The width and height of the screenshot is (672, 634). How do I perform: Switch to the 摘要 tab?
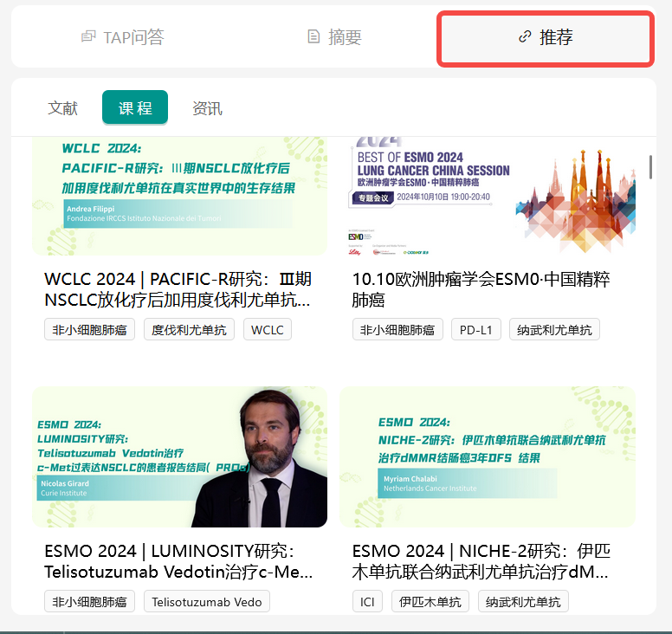335,37
